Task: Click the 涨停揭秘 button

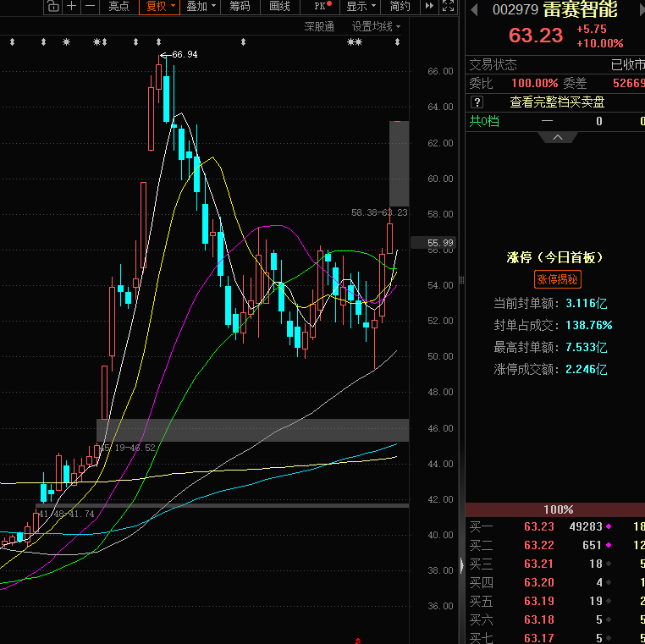Action: point(557,279)
